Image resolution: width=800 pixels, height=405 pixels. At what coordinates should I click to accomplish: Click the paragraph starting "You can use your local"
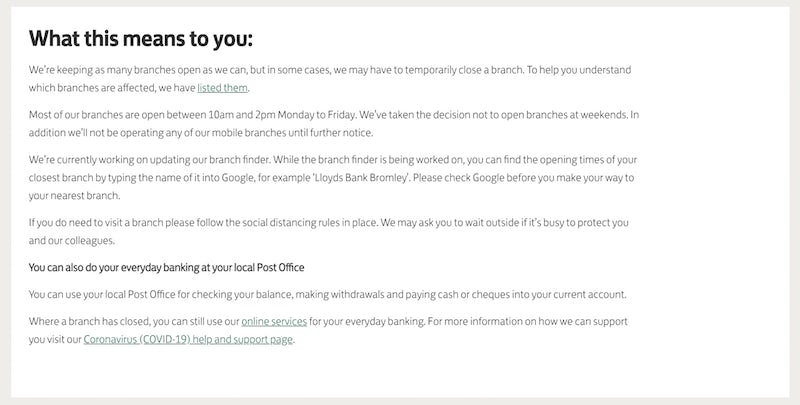pos(330,294)
